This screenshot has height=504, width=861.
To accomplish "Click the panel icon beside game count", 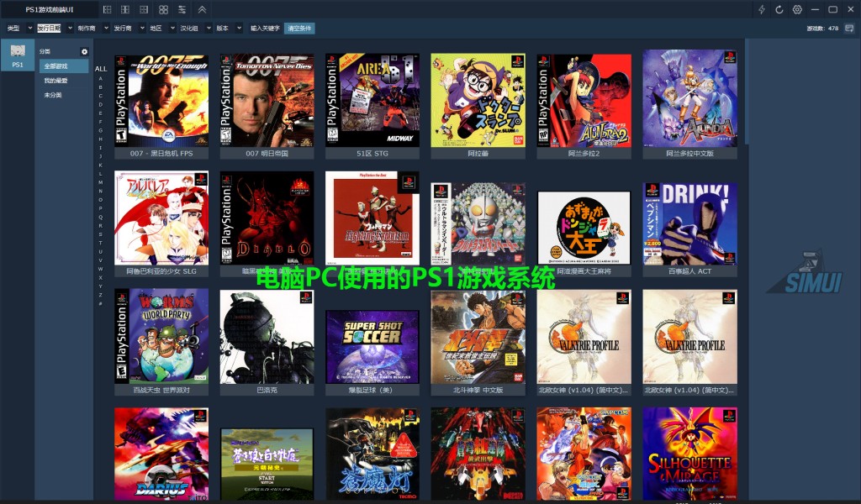I will tap(849, 28).
